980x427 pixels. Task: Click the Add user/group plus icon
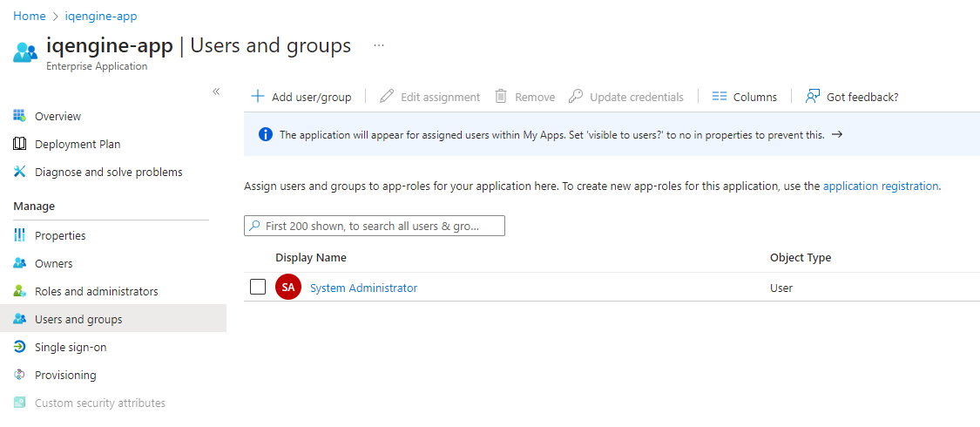[x=257, y=97]
